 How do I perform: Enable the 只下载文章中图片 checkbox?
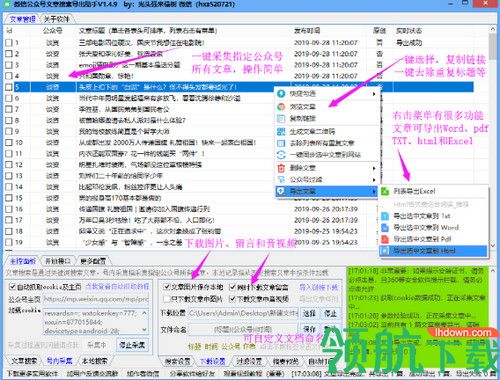[x=167, y=299]
